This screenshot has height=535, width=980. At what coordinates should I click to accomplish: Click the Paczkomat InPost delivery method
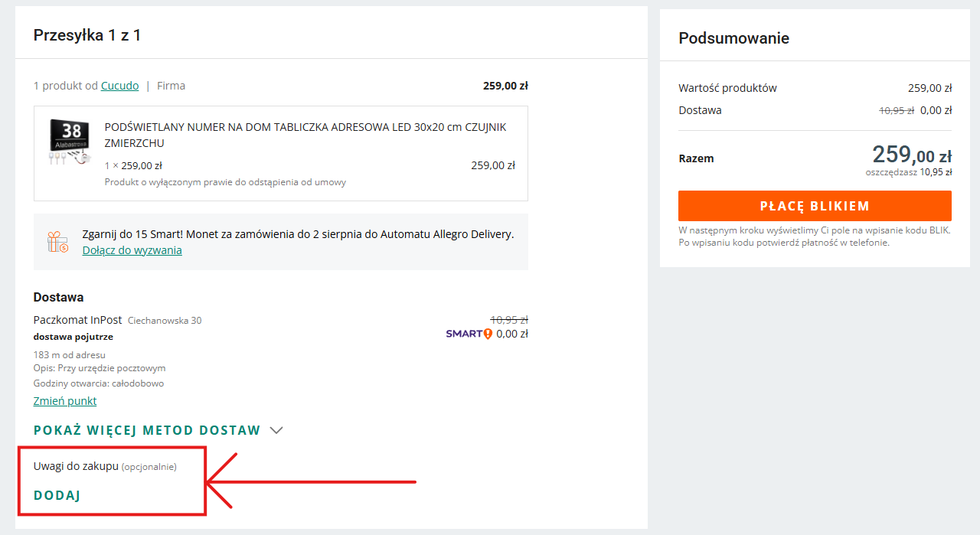pos(78,320)
